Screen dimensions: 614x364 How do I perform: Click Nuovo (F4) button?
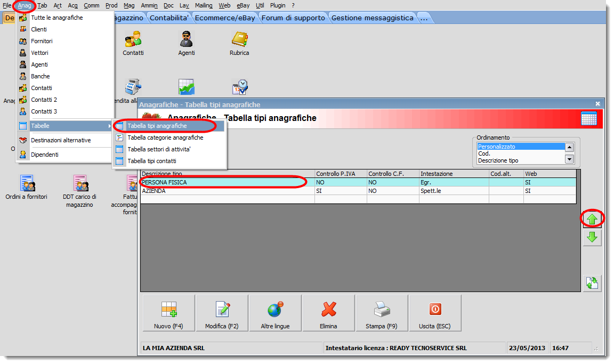[169, 313]
